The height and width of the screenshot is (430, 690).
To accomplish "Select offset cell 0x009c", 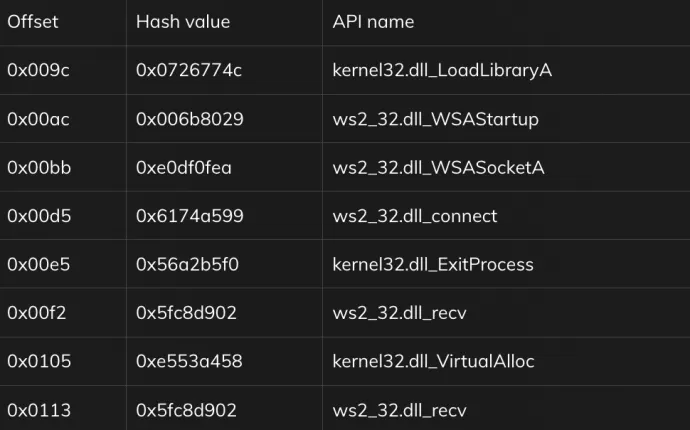I will [x=38, y=70].
